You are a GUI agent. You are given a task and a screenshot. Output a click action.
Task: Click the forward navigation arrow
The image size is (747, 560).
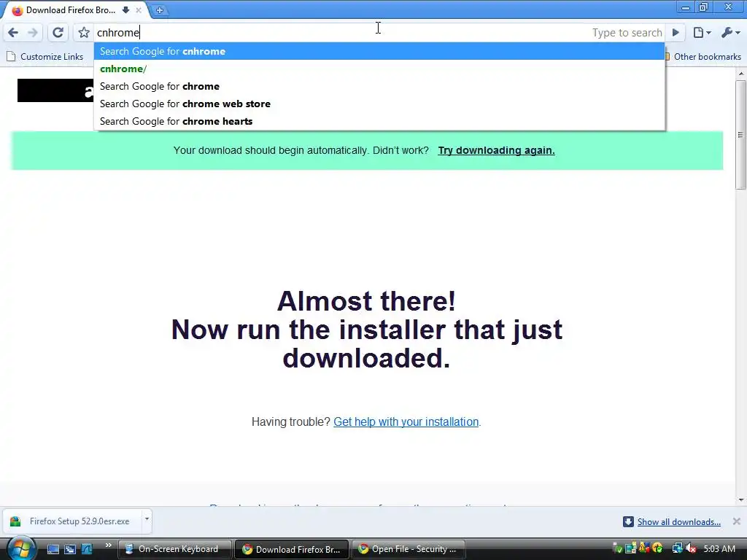tap(32, 32)
